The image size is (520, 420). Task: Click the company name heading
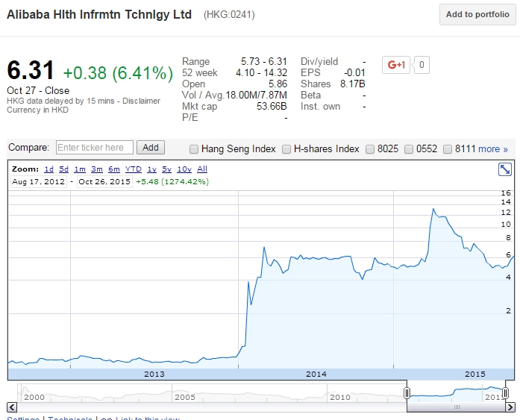coord(99,15)
